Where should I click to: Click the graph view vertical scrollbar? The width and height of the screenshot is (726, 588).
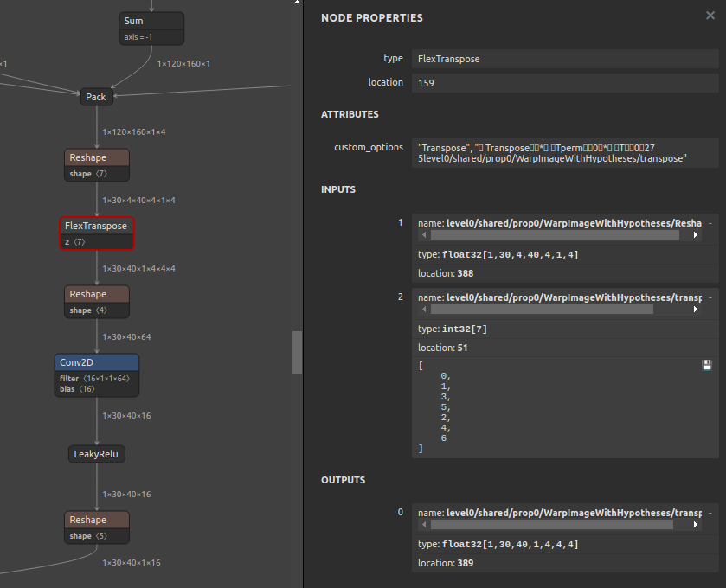[x=299, y=353]
